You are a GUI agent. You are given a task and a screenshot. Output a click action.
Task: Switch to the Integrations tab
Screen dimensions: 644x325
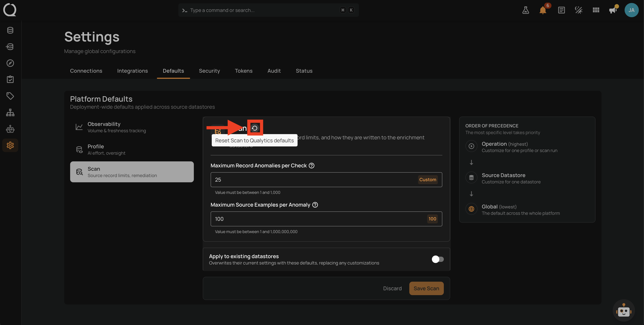(x=132, y=71)
